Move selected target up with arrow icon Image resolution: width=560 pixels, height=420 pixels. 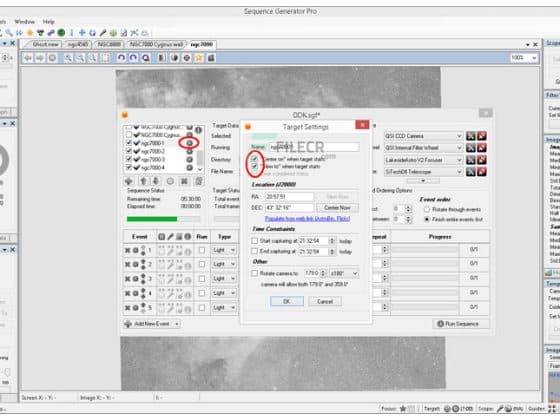click(143, 181)
